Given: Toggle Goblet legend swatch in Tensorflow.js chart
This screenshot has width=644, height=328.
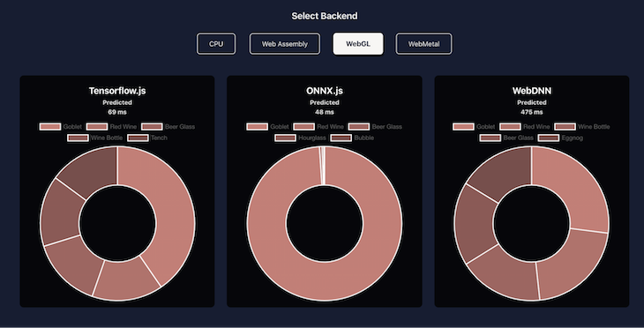Looking at the screenshot, I should point(50,126).
